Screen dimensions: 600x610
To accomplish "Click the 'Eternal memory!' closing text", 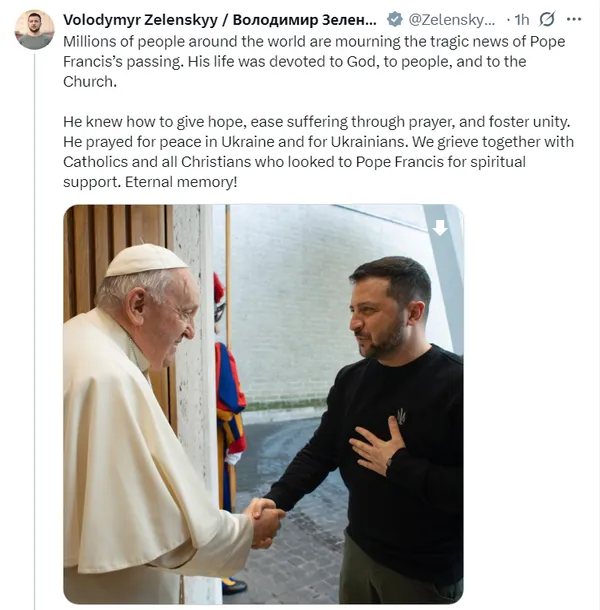I will pos(181,182).
